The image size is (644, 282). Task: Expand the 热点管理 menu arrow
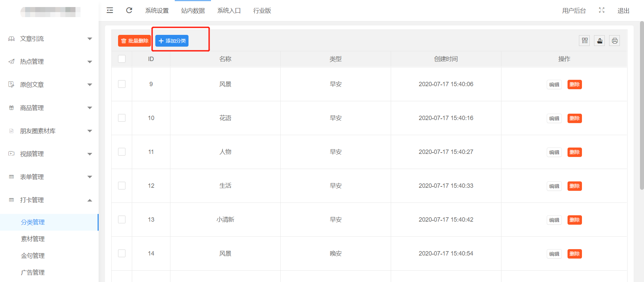click(90, 62)
